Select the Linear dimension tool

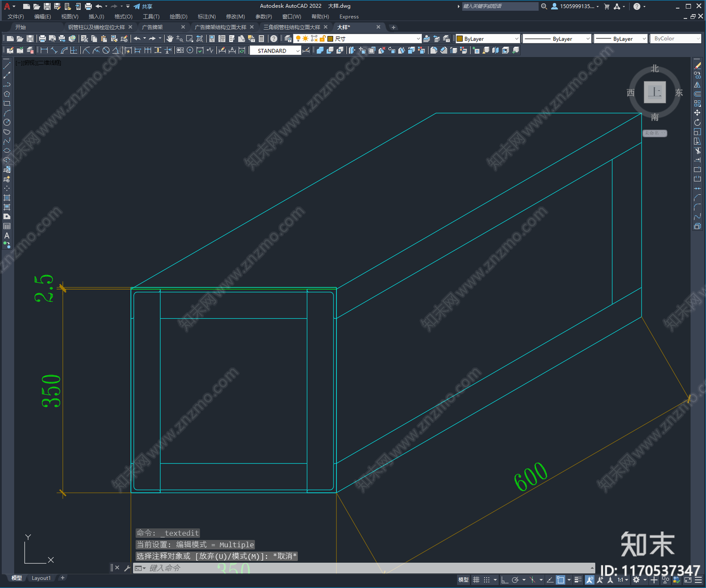coord(44,50)
